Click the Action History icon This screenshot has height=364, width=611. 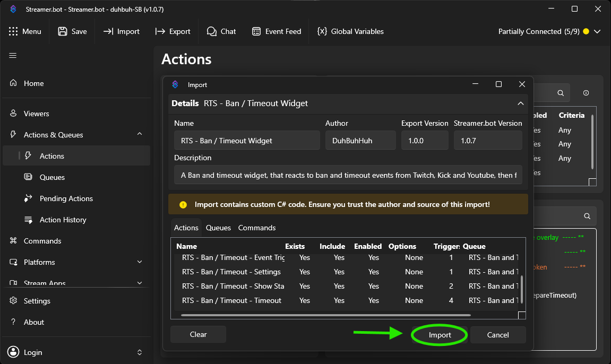[28, 220]
